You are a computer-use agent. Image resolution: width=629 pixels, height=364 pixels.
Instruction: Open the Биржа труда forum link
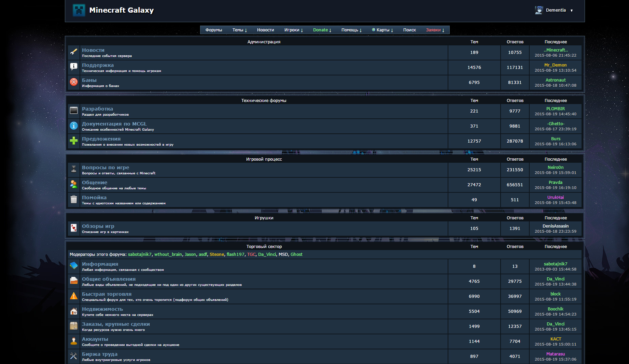click(x=100, y=354)
